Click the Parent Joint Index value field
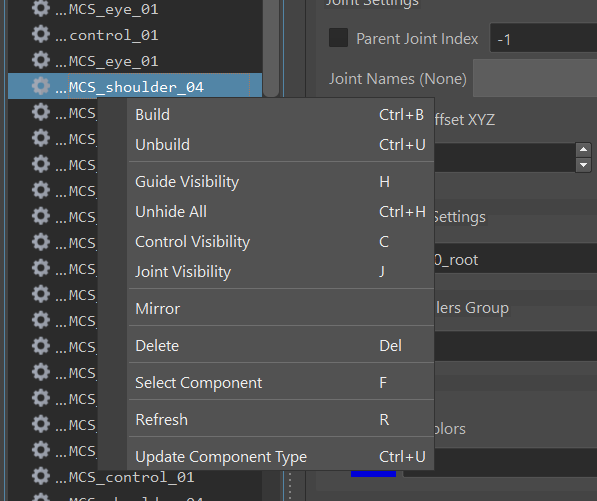 pyautogui.click(x=543, y=38)
